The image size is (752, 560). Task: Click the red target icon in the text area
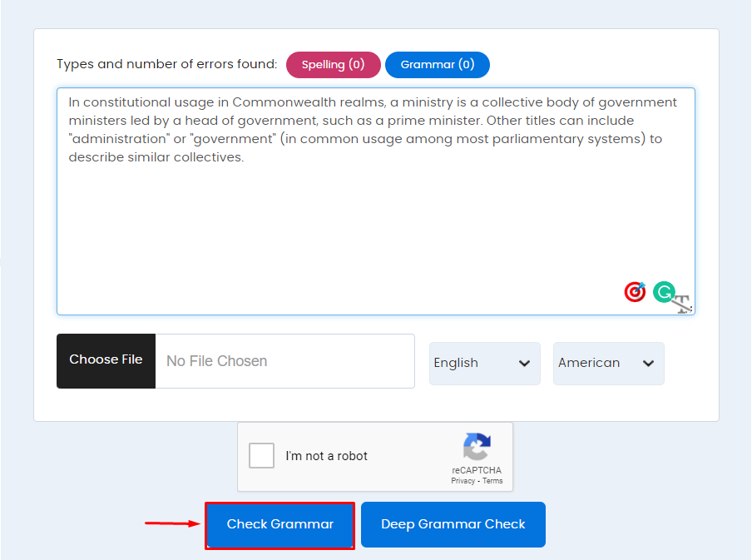pyautogui.click(x=634, y=292)
